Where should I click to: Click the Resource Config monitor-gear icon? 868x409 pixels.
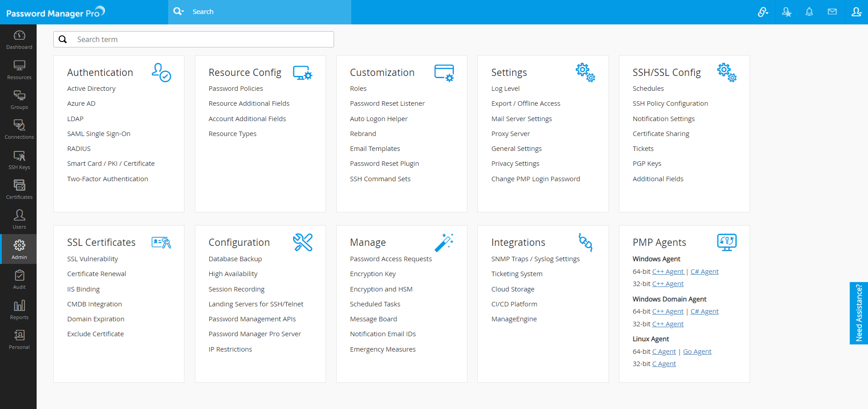(x=302, y=73)
